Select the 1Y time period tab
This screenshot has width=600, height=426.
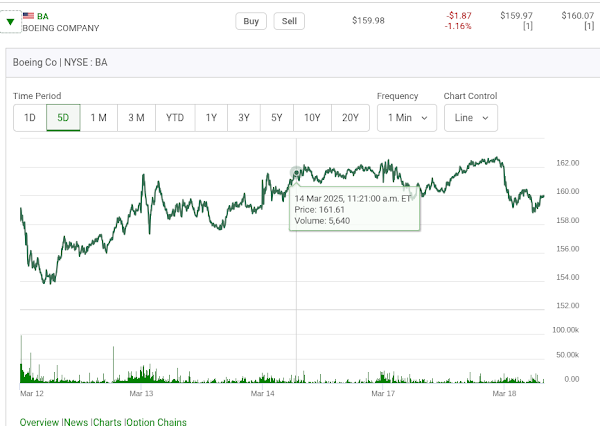coord(211,118)
